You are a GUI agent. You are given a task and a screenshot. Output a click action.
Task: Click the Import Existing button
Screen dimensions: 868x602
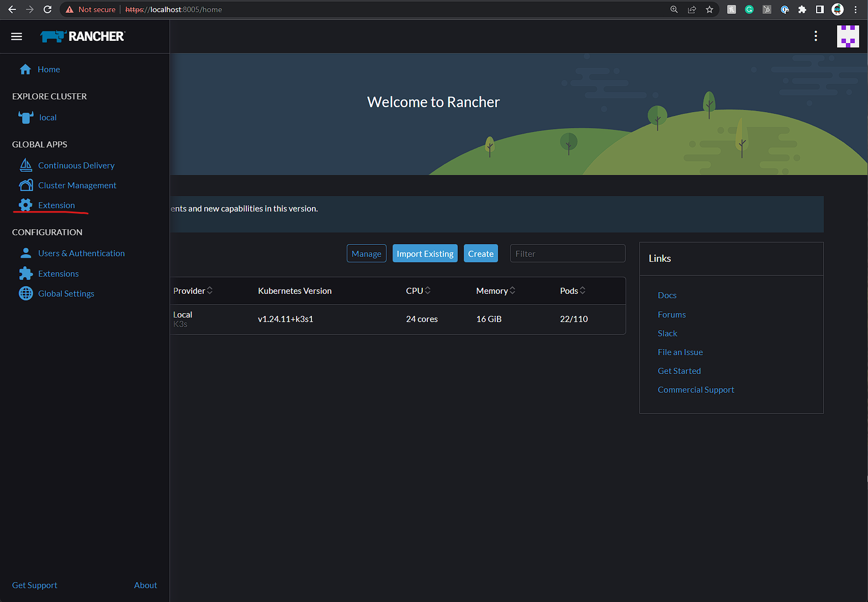425,254
